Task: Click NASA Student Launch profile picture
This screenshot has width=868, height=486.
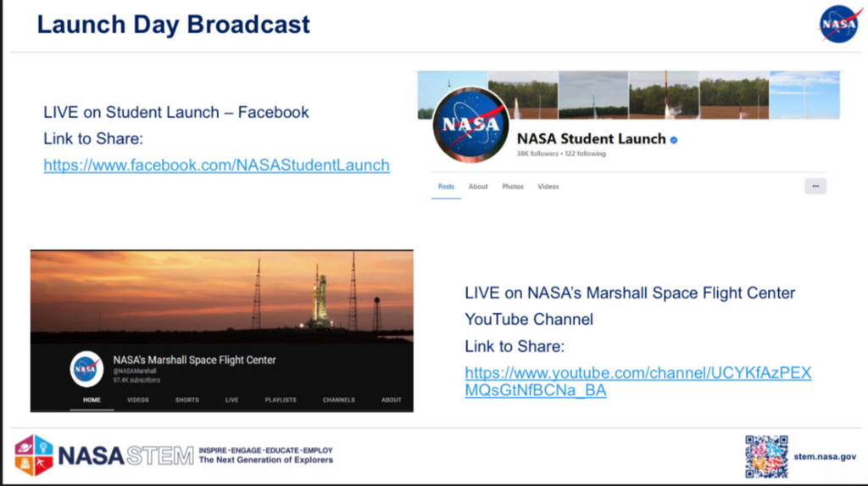Action: pos(470,125)
